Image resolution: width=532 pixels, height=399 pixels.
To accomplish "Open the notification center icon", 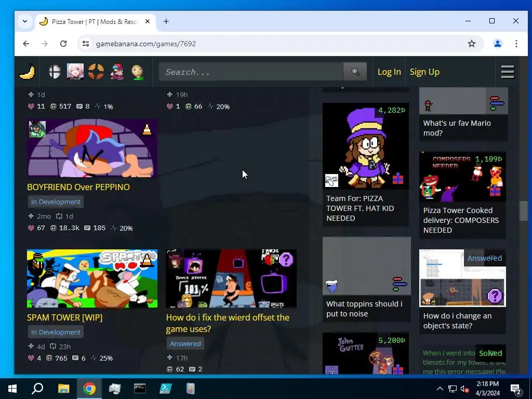I will (x=516, y=389).
